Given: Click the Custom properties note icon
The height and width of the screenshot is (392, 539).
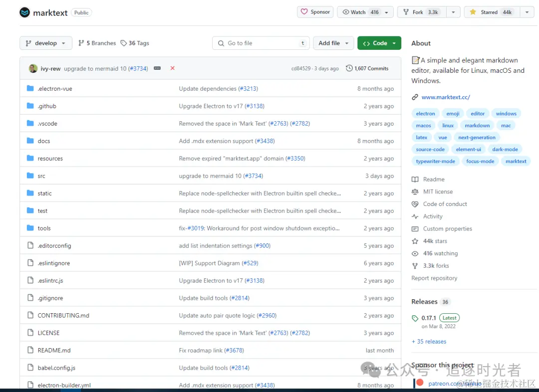Looking at the screenshot, I should coord(415,229).
